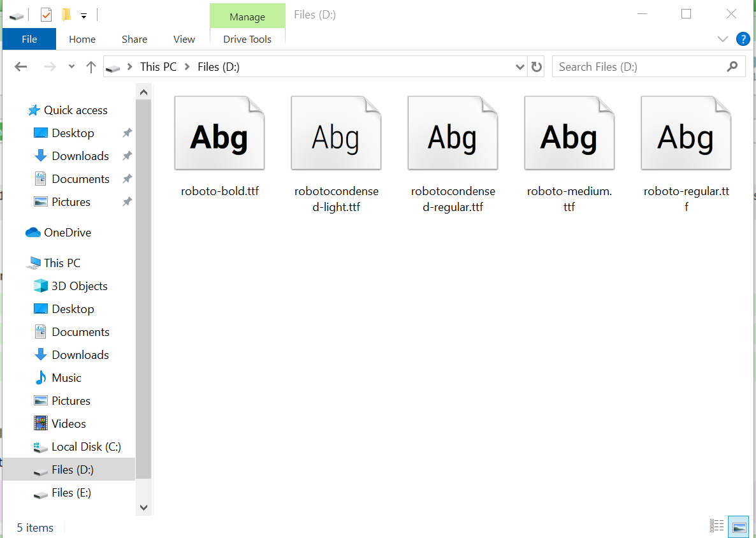The image size is (756, 538).
Task: Click the drive icon in title bar
Action: (16, 17)
